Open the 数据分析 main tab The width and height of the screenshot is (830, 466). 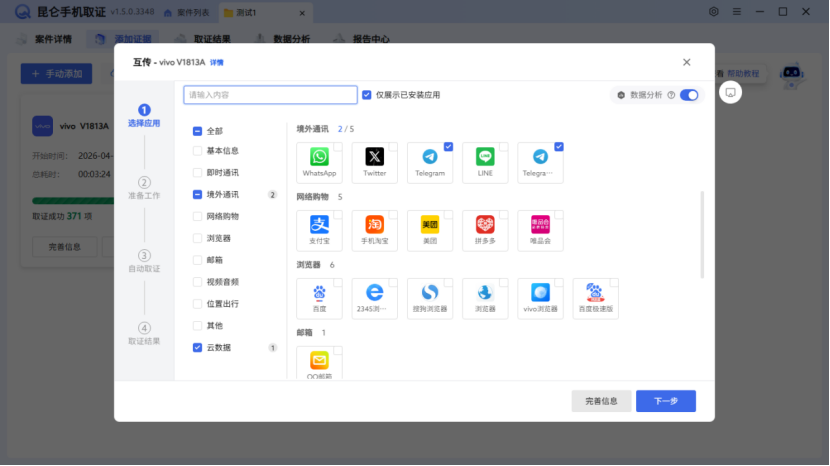tap(283, 39)
